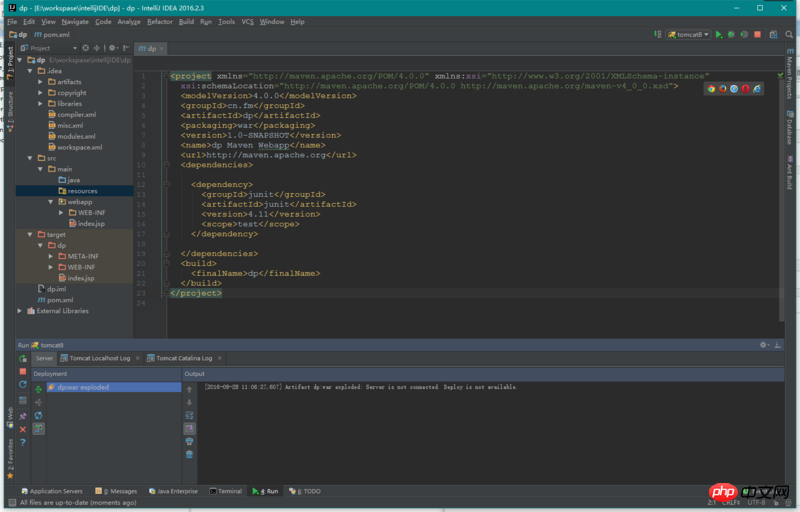This screenshot has height=512, width=800.
Task: Click the Print icon in Output toolbar
Action: (x=189, y=441)
